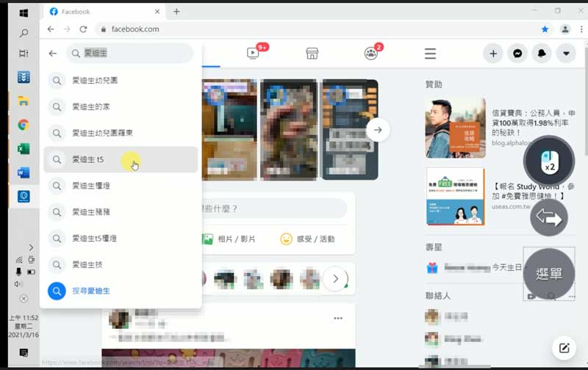Viewport: 588px width, 370px height.
Task: Open the Groups icon with 2 badge
Action: 371,53
